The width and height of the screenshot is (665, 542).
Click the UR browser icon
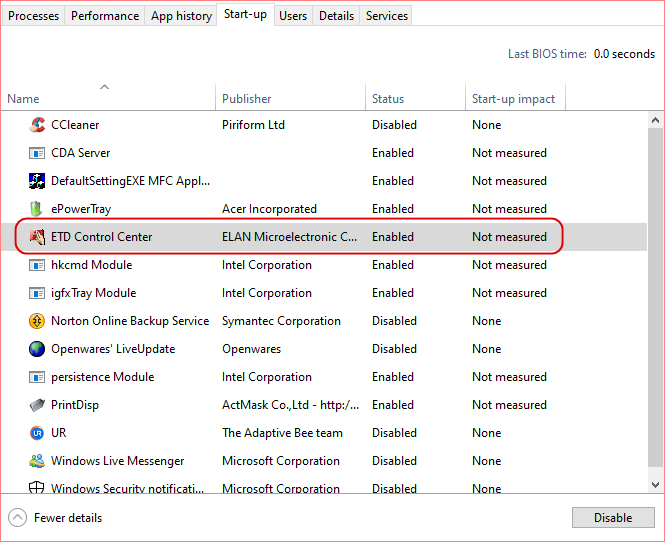click(37, 433)
